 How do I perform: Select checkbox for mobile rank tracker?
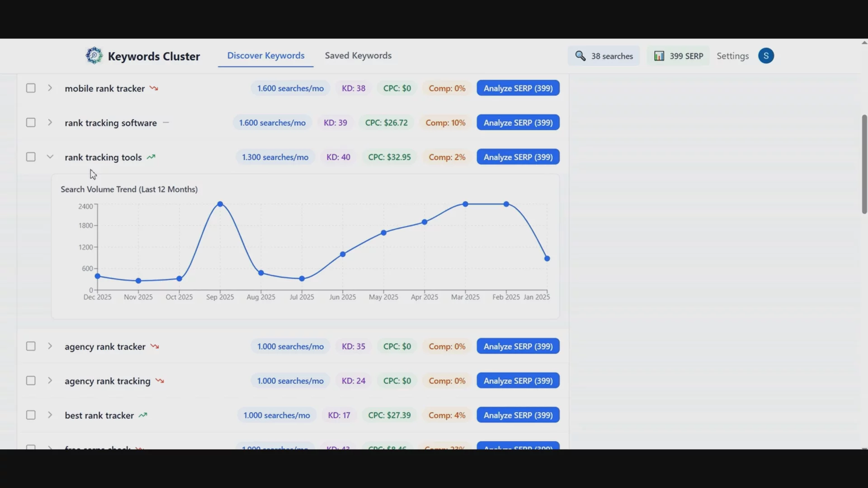tap(31, 88)
